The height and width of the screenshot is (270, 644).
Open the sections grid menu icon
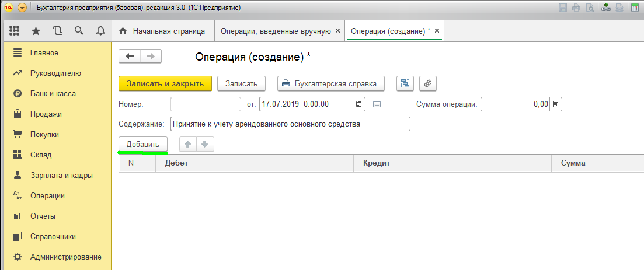coord(14,31)
